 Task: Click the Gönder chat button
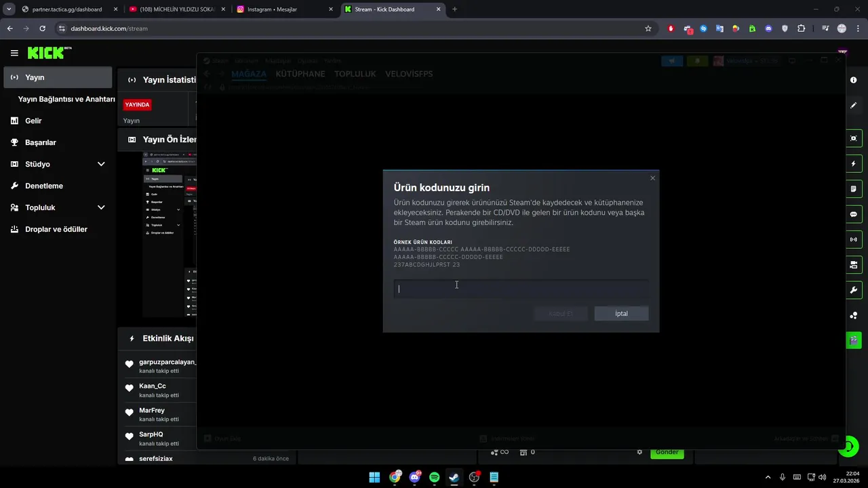click(667, 452)
